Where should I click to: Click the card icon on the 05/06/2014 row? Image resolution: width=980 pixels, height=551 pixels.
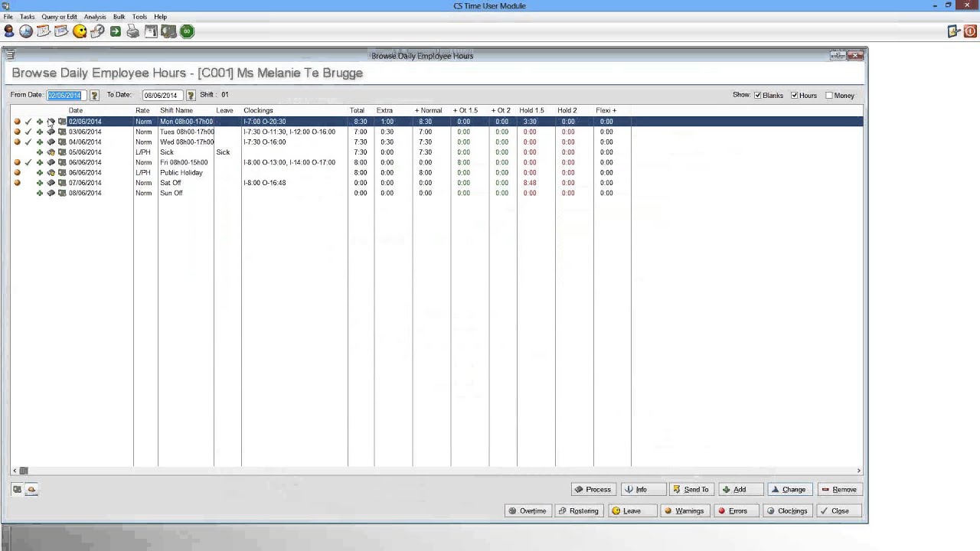click(62, 152)
